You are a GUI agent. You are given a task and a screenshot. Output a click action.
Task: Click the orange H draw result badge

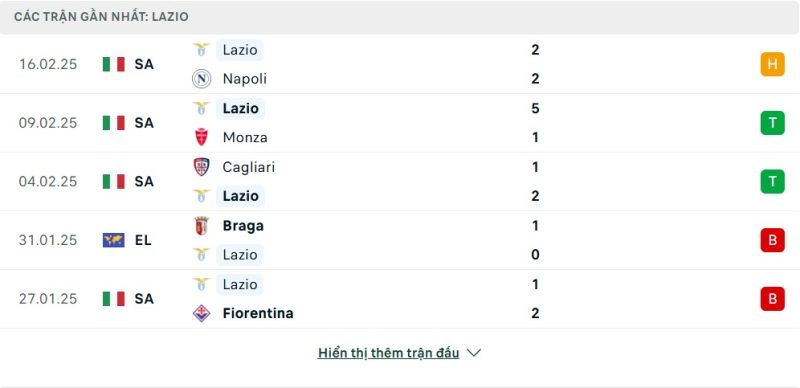(x=772, y=64)
